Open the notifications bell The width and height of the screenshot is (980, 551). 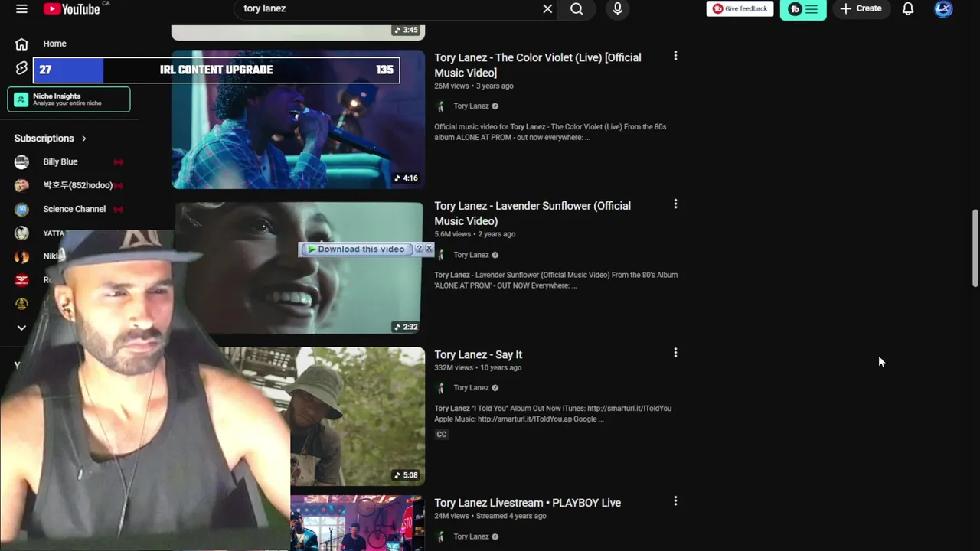click(908, 8)
